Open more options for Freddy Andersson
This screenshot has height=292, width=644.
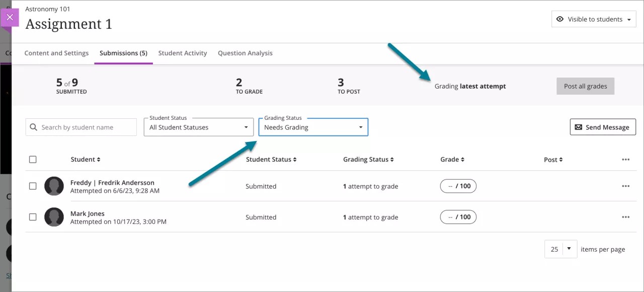[x=625, y=186]
